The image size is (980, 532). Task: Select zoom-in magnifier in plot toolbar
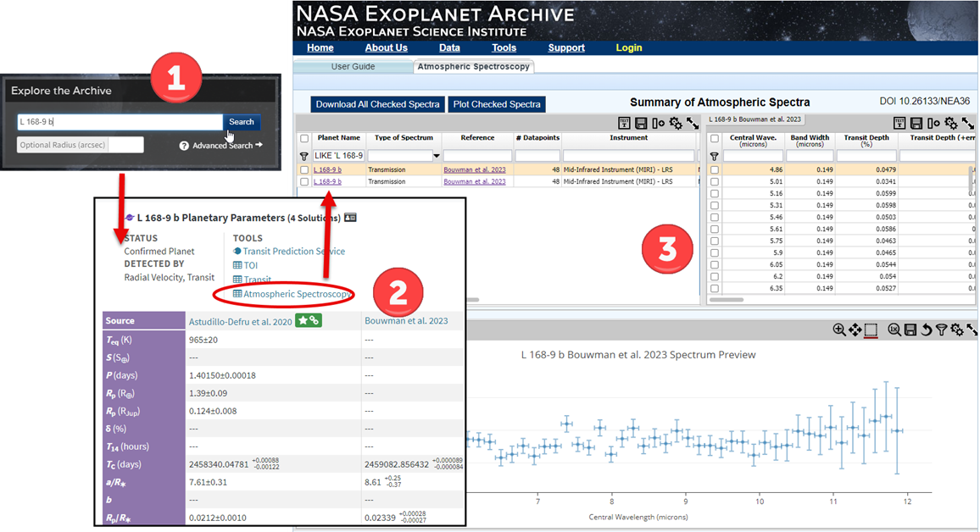(839, 330)
